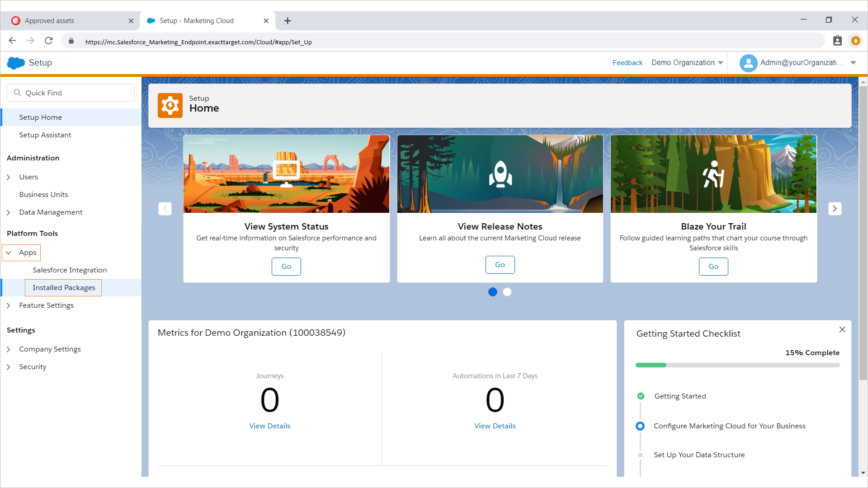Click the browser address bar URL
868x488 pixels.
pos(198,42)
